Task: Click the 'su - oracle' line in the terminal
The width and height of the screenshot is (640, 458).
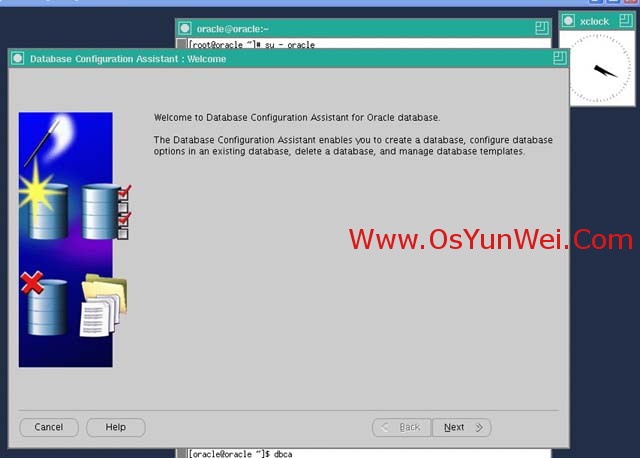Action: (251, 44)
